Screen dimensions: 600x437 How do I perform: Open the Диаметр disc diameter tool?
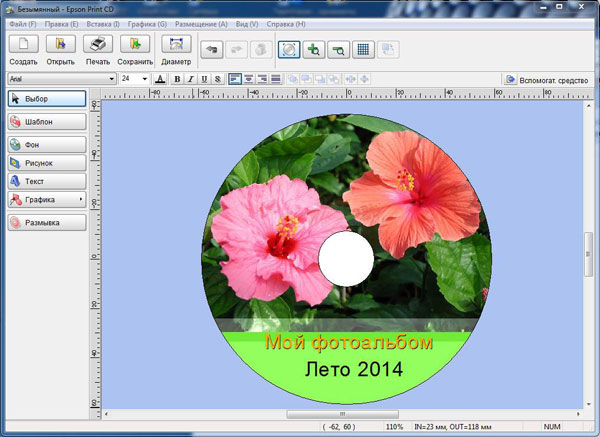(x=176, y=45)
